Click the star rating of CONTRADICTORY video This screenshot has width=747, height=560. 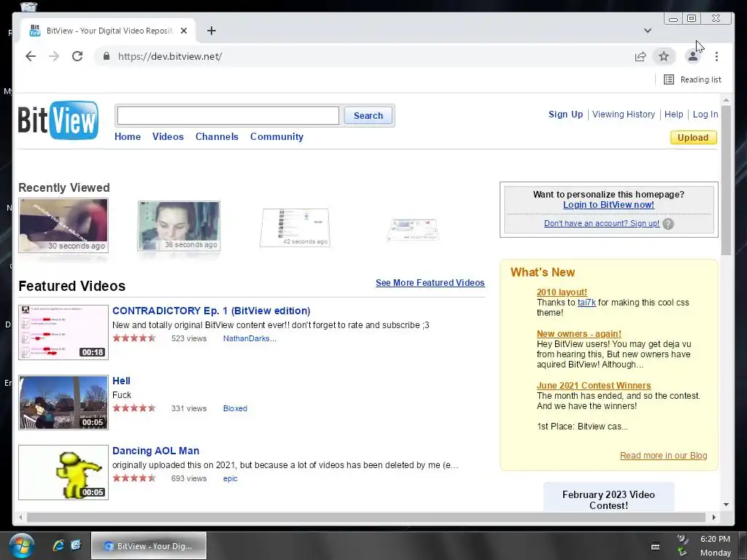point(134,338)
